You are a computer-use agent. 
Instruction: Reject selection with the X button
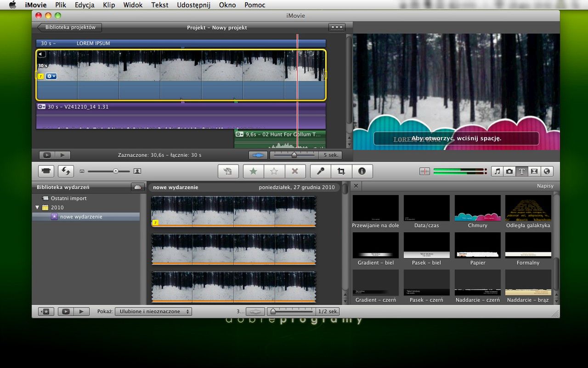pos(295,171)
